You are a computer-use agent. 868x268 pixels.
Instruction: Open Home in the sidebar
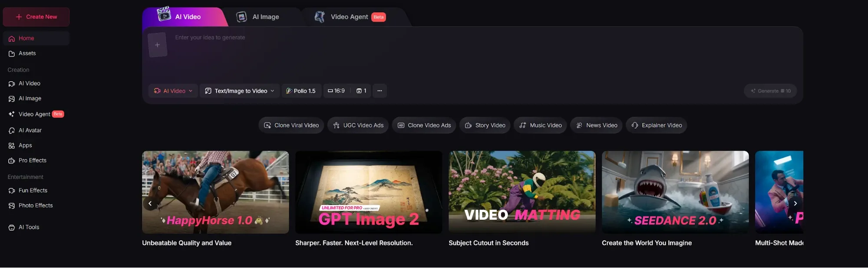(x=36, y=38)
